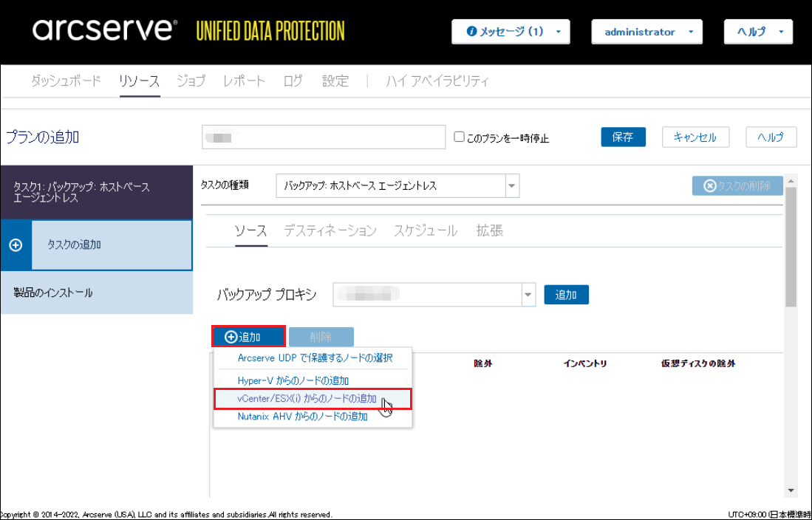The image size is (812, 520).
Task: Expand the タスクの種類 dropdown arrow
Action: [512, 186]
